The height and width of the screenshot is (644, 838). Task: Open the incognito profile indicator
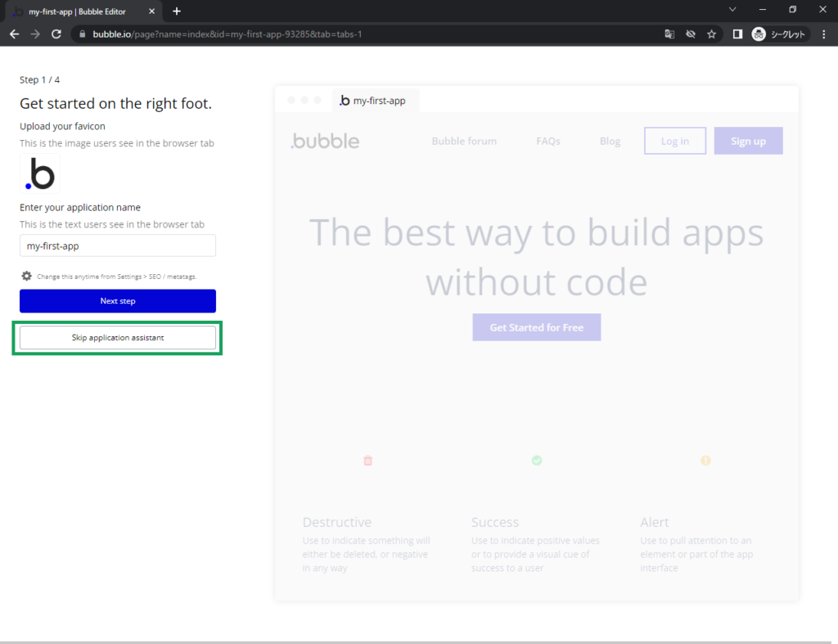[780, 34]
